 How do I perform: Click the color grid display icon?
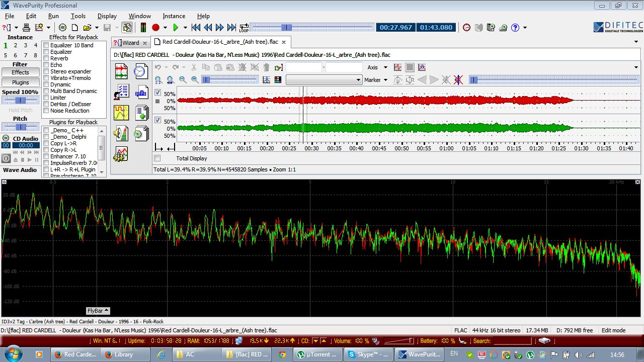point(278,80)
